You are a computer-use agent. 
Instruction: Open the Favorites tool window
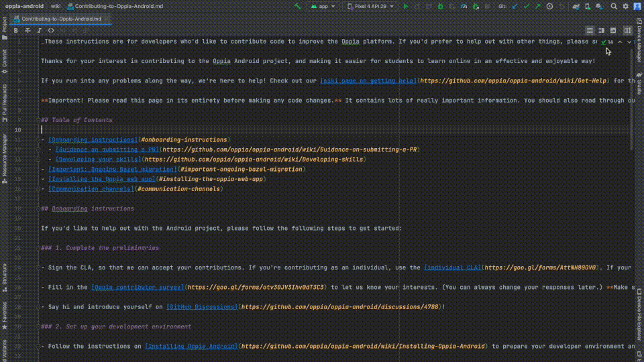(x=5, y=315)
